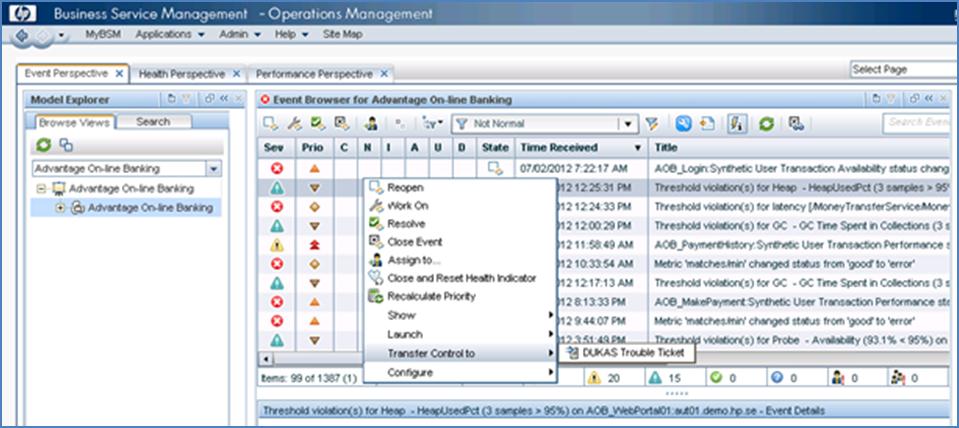Select the Browse Views tab
959x428 pixels.
point(74,122)
